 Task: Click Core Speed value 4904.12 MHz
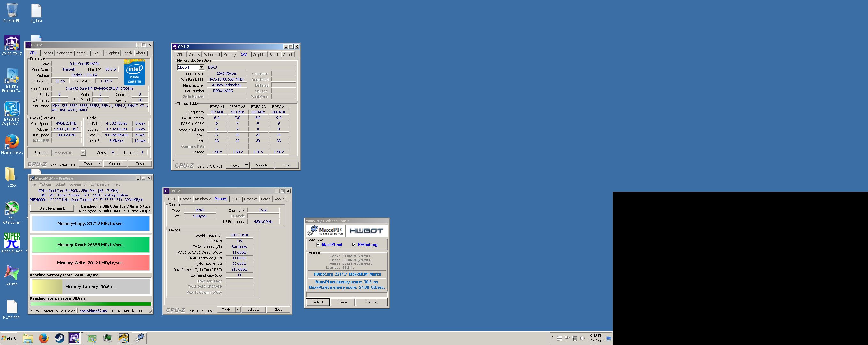click(x=66, y=123)
